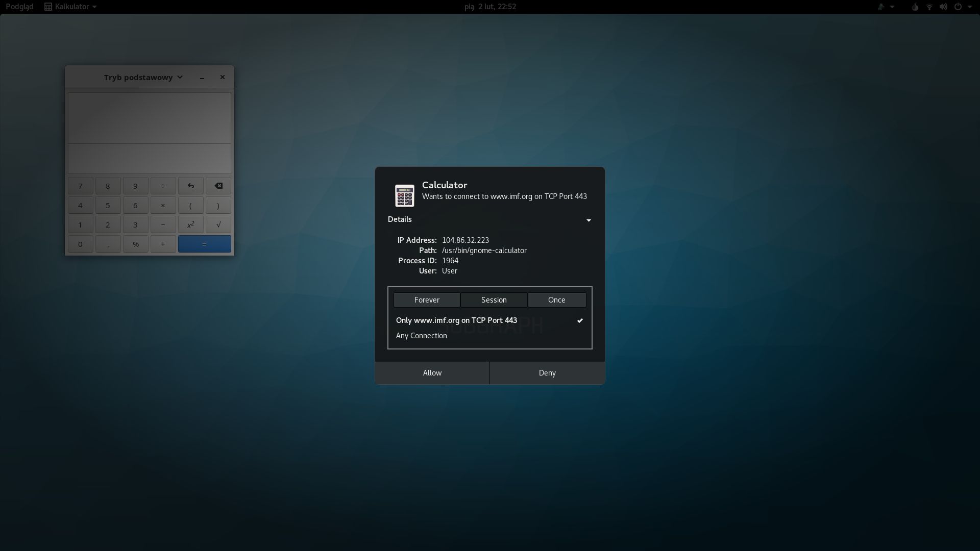The height and width of the screenshot is (551, 980).
Task: Open the volume slider from the top bar
Action: pos(944,7)
